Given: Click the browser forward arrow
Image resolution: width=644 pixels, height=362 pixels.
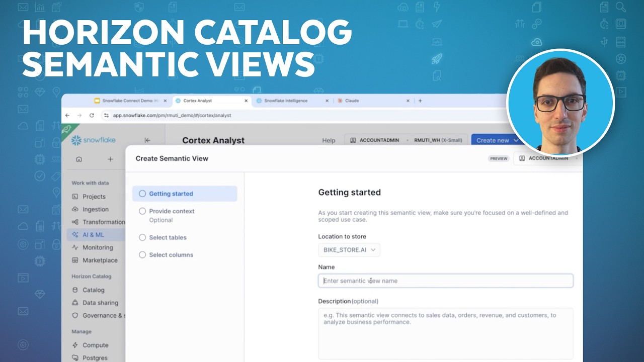Looking at the screenshot, I should point(79,115).
